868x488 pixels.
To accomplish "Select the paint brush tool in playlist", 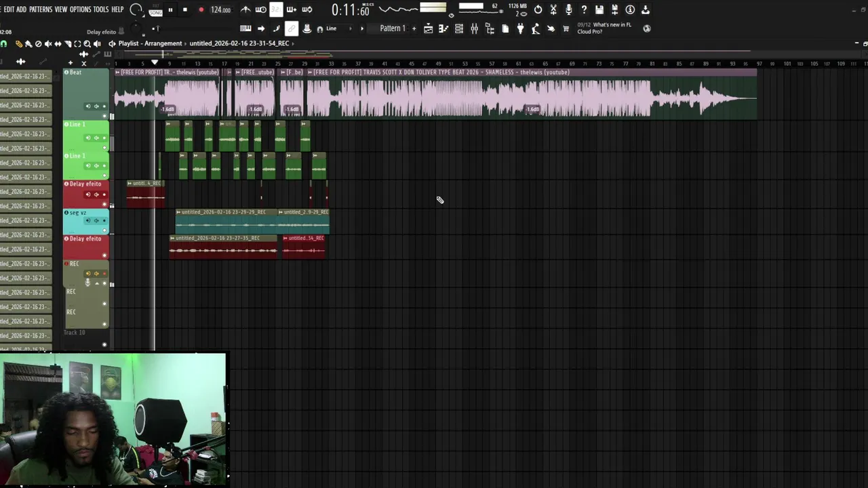I will (x=28, y=43).
